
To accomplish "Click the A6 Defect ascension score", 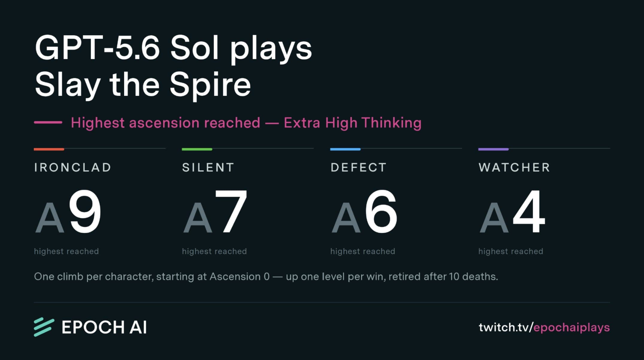I will pos(364,212).
